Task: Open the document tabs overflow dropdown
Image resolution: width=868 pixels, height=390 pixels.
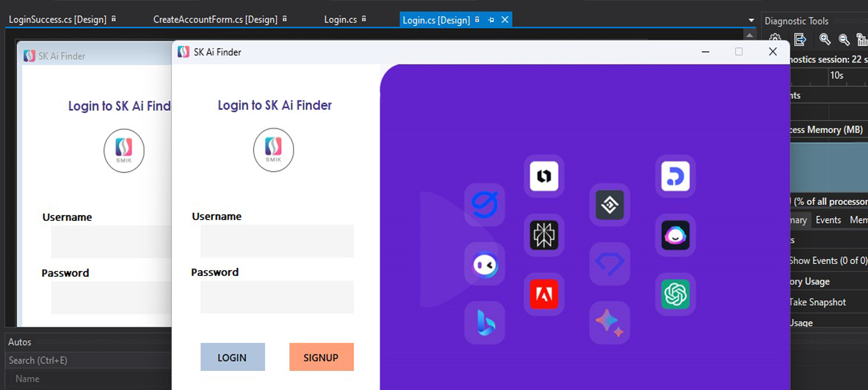Action: pos(751,20)
